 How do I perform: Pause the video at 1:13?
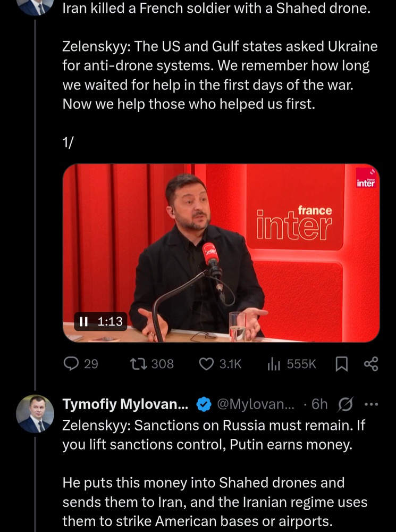(83, 321)
